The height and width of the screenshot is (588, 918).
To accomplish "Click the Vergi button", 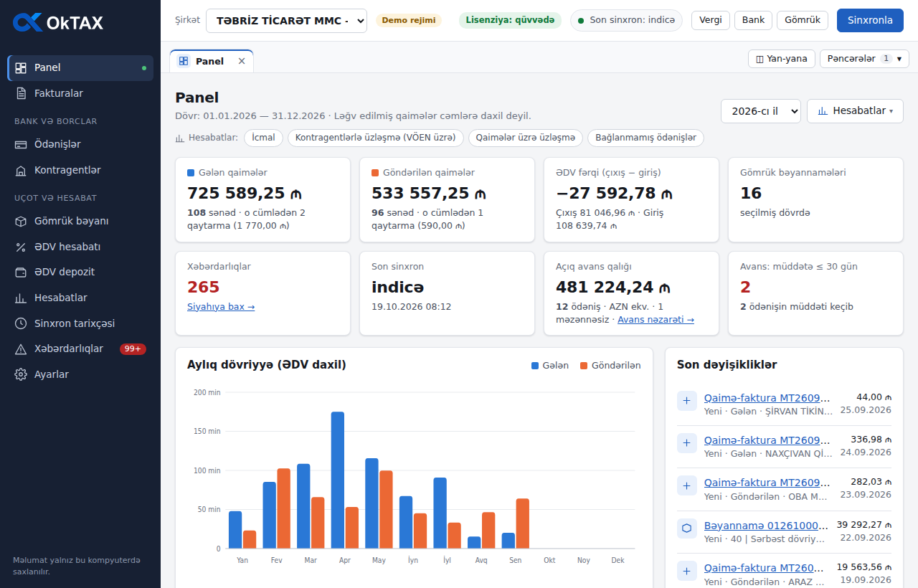I will point(711,20).
